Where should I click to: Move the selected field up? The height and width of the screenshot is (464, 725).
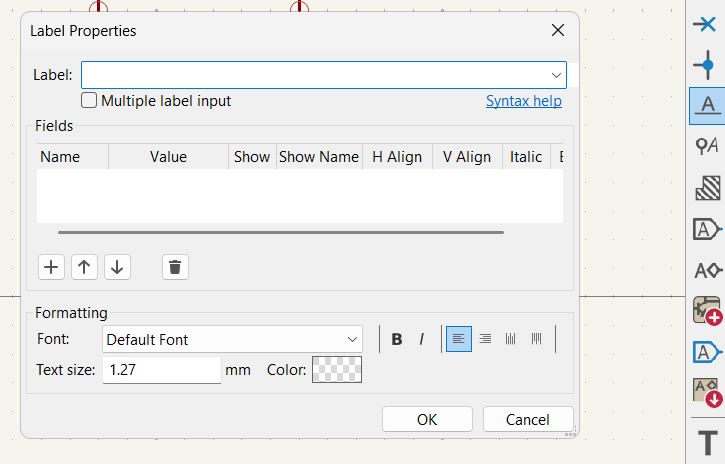point(84,267)
